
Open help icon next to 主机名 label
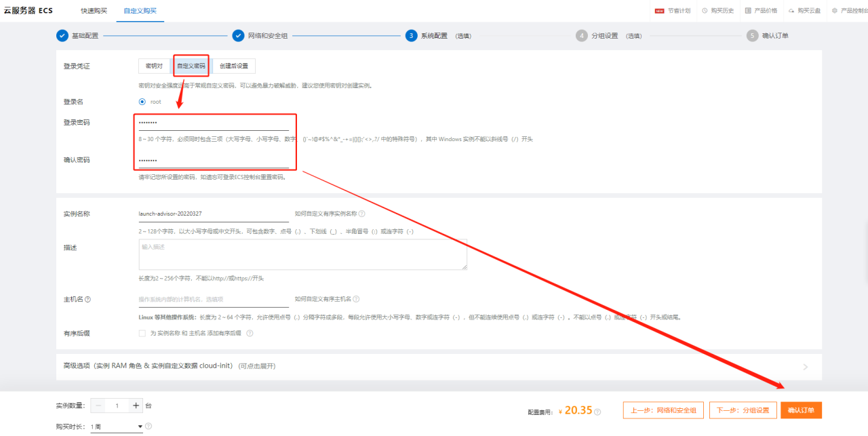[x=88, y=299]
